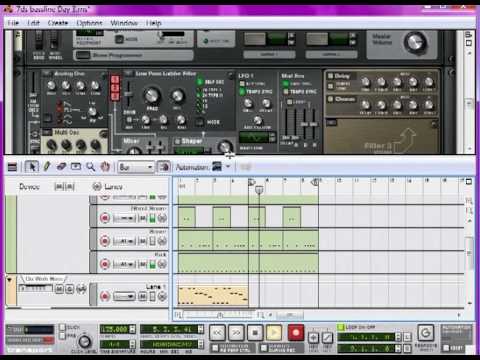Screen dimensions: 480x360
Task: Select the Eraser tool
Action: pos(61,166)
